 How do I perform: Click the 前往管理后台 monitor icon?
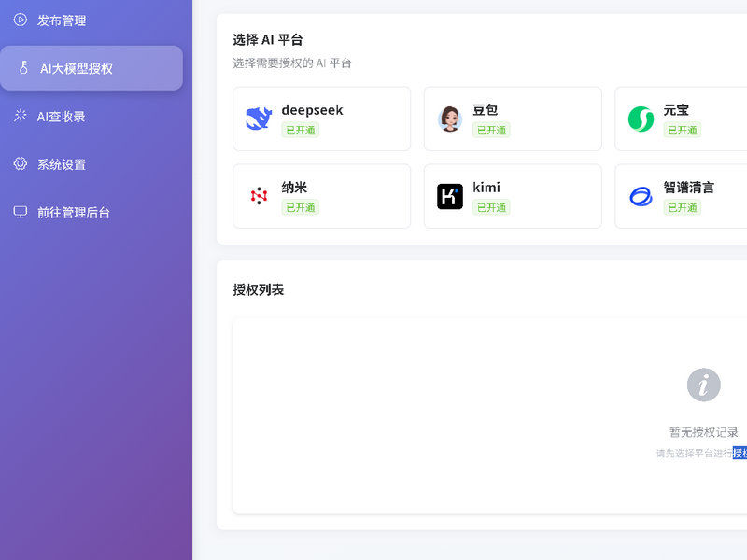(21, 213)
